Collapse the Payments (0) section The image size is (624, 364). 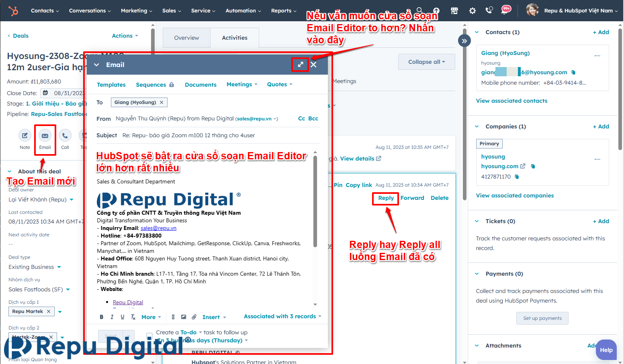(x=477, y=274)
